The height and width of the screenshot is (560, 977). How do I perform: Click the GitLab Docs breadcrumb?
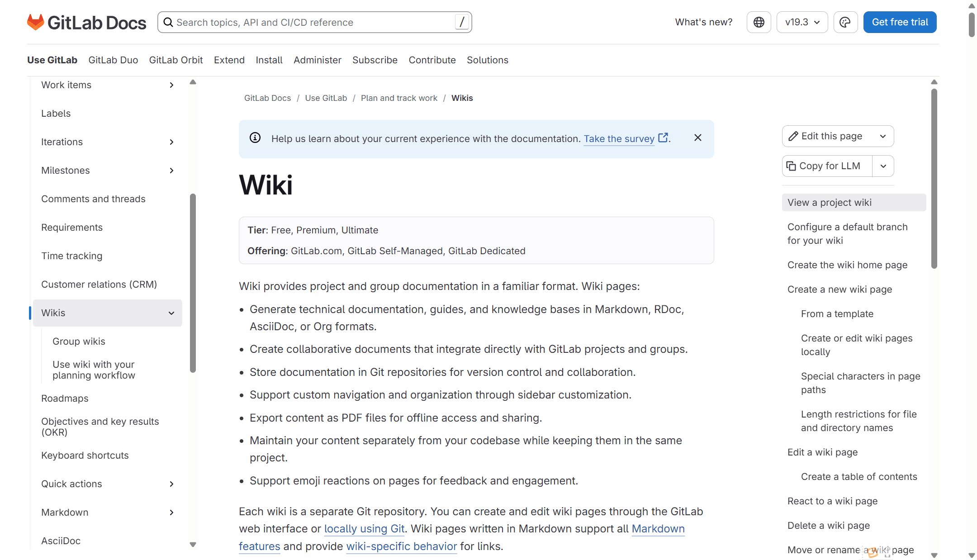coord(268,98)
